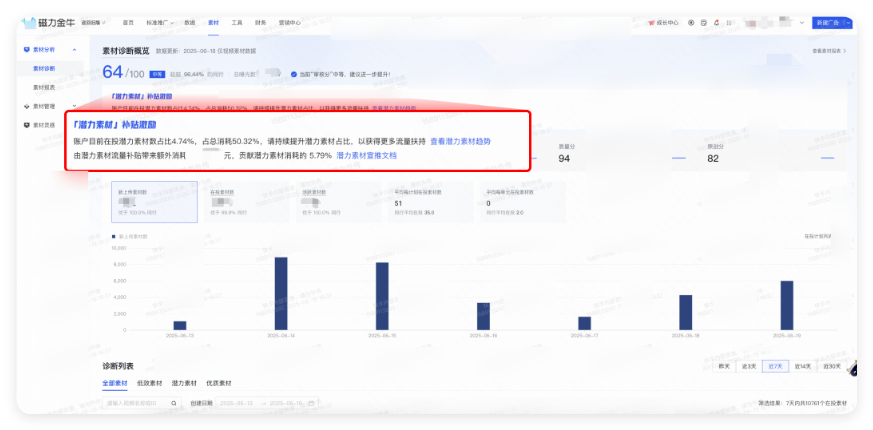Click the 磁力金牛 logo
The height and width of the screenshot is (430, 873).
[48, 23]
